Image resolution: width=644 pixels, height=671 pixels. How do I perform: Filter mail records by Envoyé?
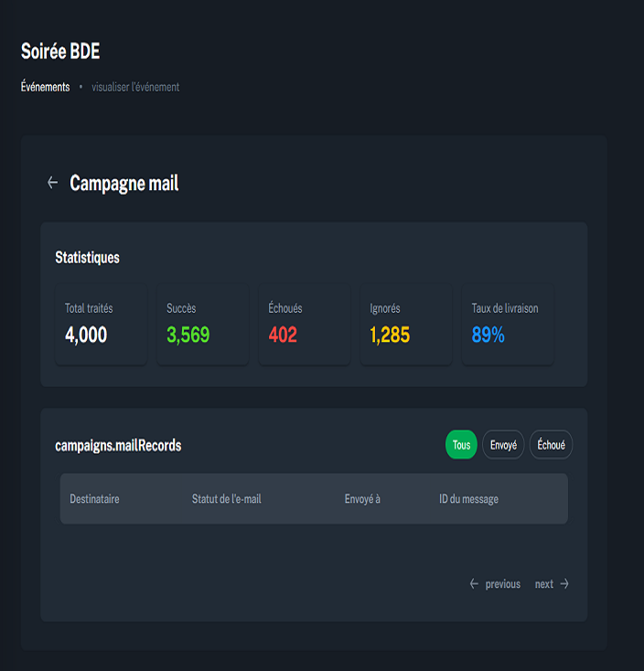click(503, 445)
